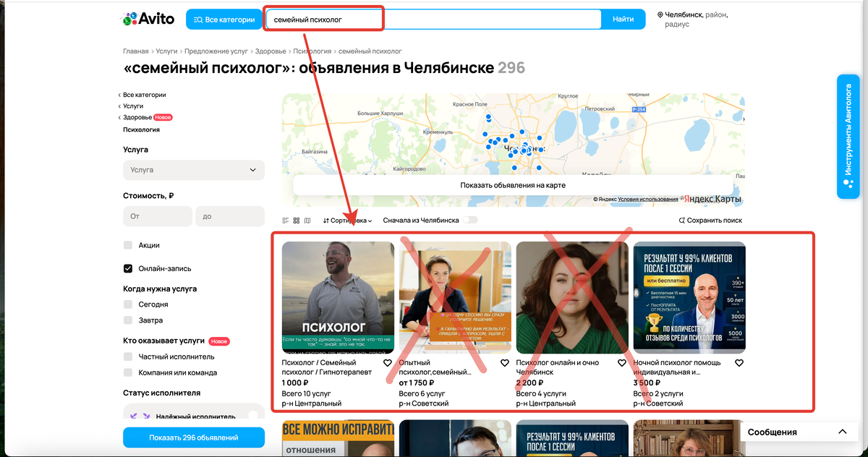Click the ВСЕ МОЖНО ИСПРАВИТЬ listing thumbnail
Screen dimensions: 868x457
click(x=338, y=439)
